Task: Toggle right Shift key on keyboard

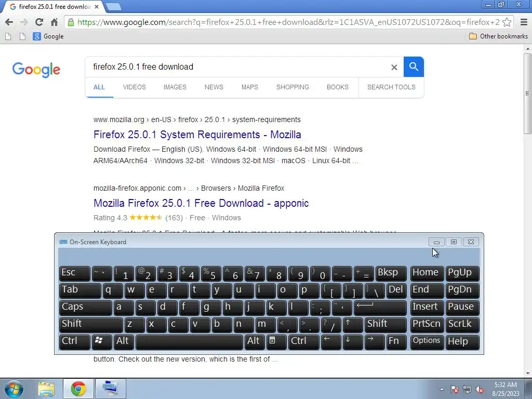Action: point(385,324)
